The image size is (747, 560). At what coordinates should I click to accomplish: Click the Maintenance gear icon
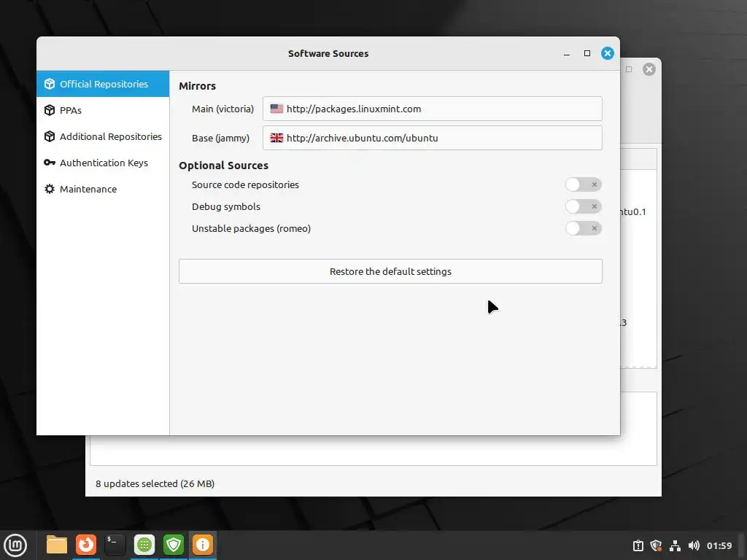pos(50,189)
